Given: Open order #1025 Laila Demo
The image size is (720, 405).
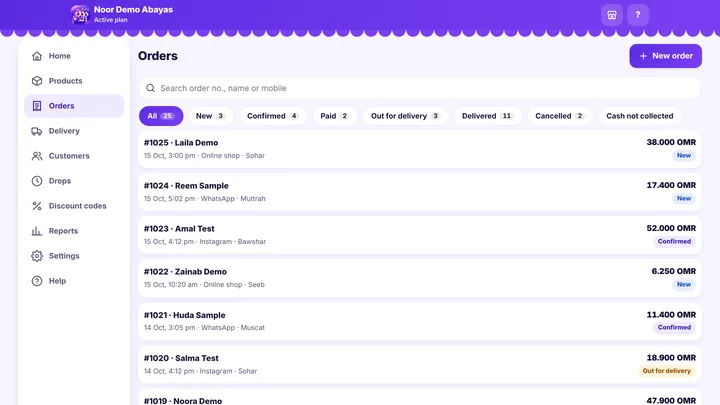Looking at the screenshot, I should pos(420,149).
